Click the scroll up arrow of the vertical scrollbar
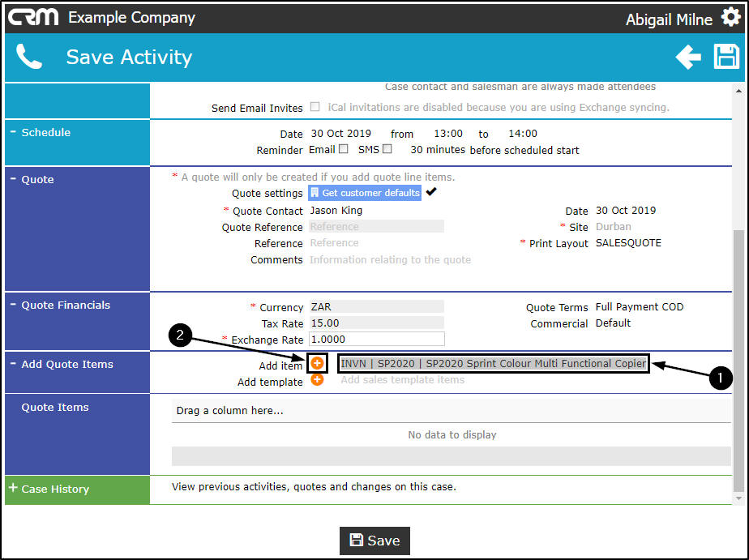 [x=738, y=91]
